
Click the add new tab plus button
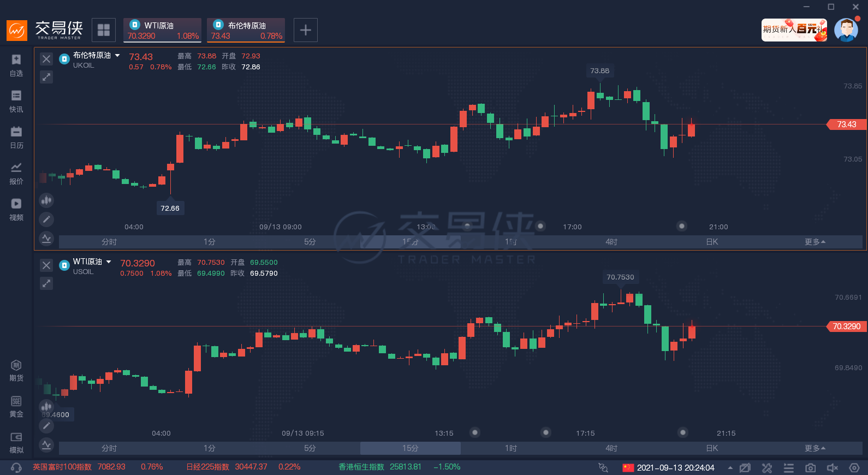click(306, 30)
